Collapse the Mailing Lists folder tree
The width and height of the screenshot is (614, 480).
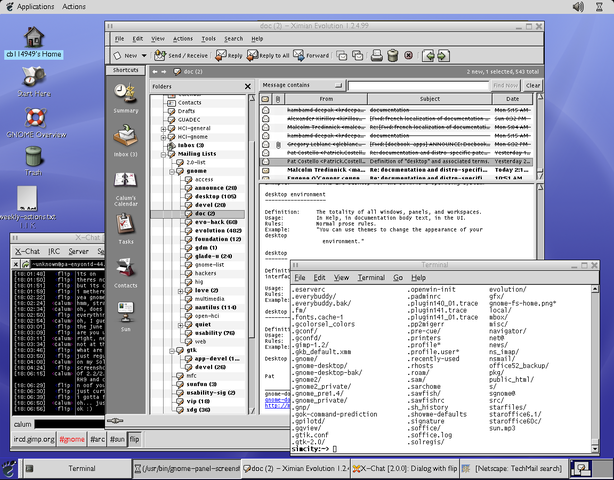click(x=163, y=154)
